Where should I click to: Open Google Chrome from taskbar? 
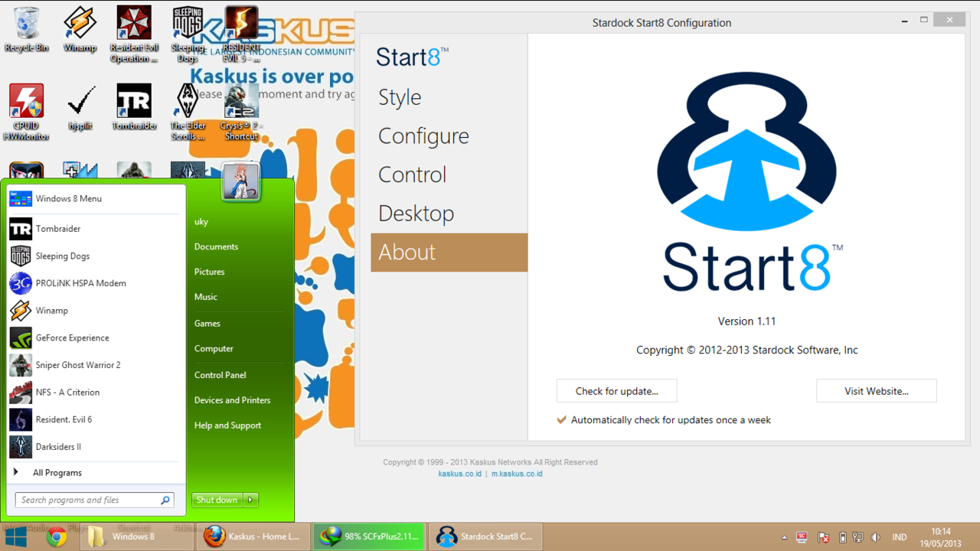[57, 537]
